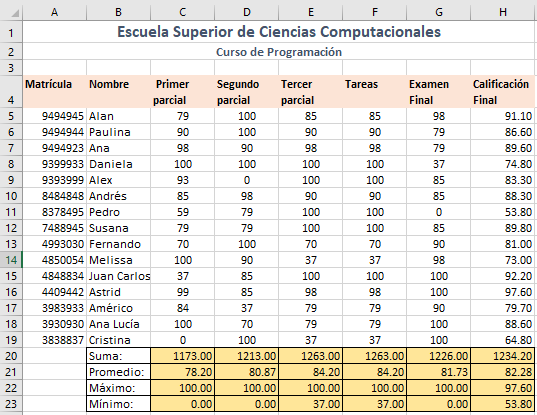Click the Promedio value 78.20

pos(183,372)
